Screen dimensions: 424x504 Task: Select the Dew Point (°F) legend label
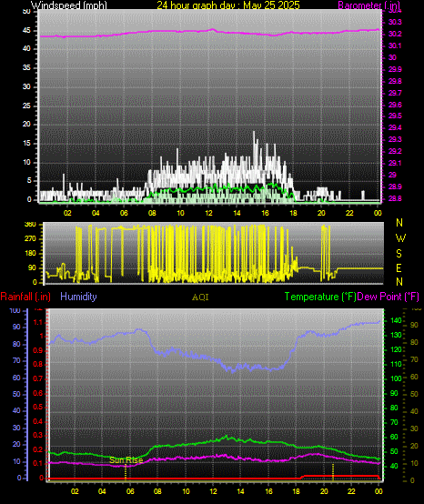[x=389, y=297]
